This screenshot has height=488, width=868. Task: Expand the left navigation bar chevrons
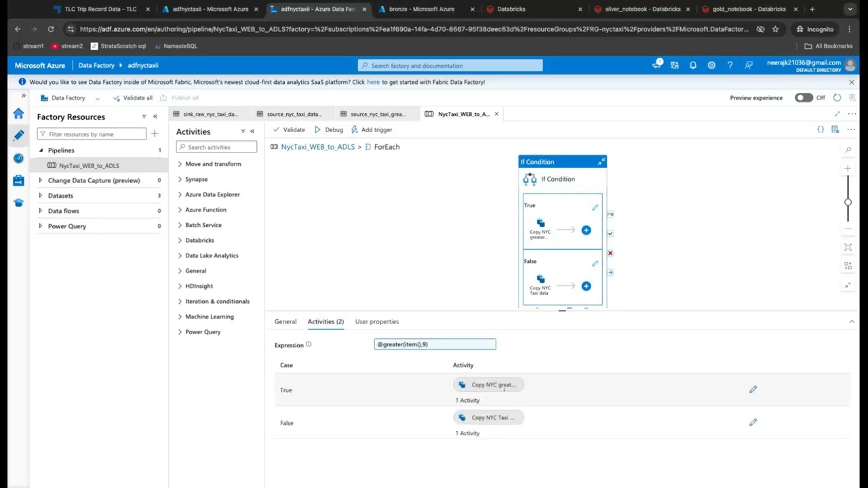[x=24, y=96]
